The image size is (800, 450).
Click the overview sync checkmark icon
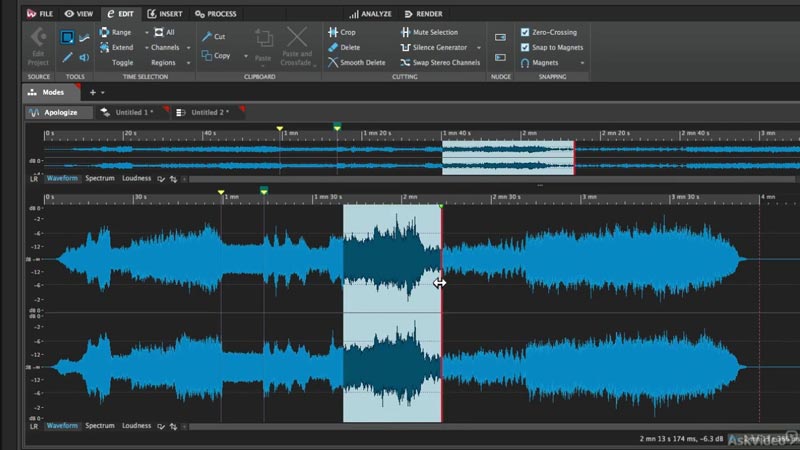pos(161,179)
